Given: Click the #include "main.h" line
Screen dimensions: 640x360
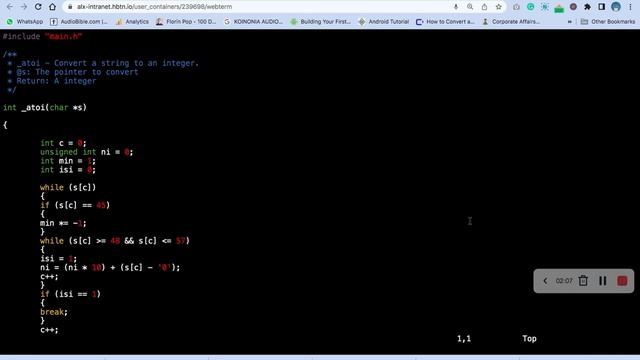Looking at the screenshot, I should [x=42, y=36].
